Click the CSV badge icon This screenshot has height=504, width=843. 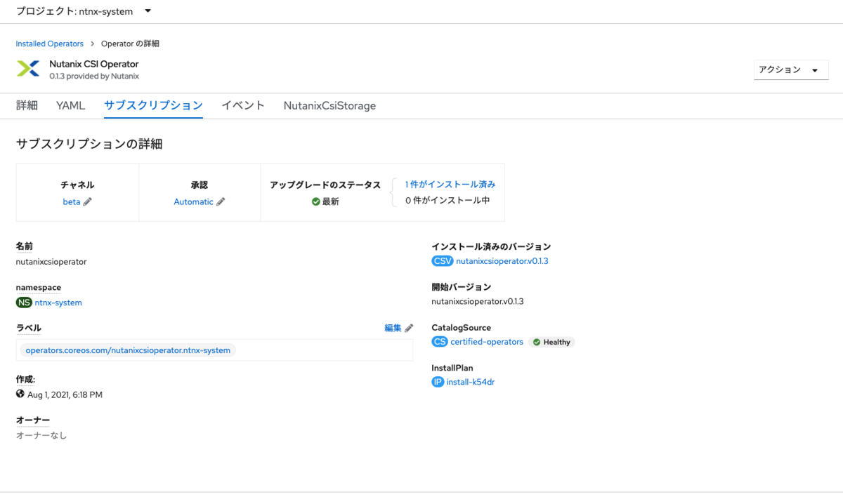click(x=443, y=261)
